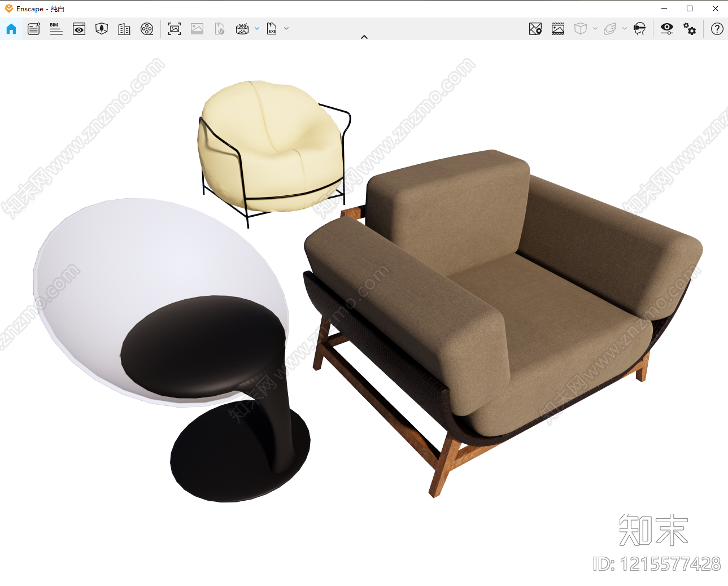Click the batch rendering image icon

tap(197, 29)
